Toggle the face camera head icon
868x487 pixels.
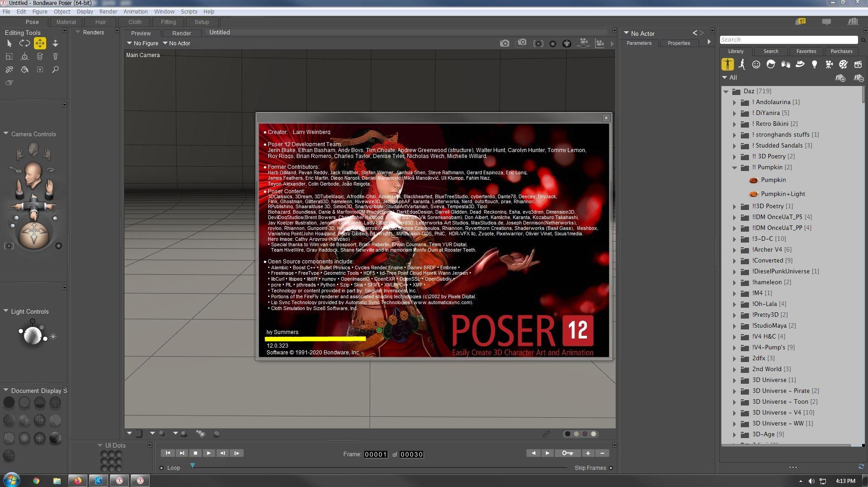(33, 148)
